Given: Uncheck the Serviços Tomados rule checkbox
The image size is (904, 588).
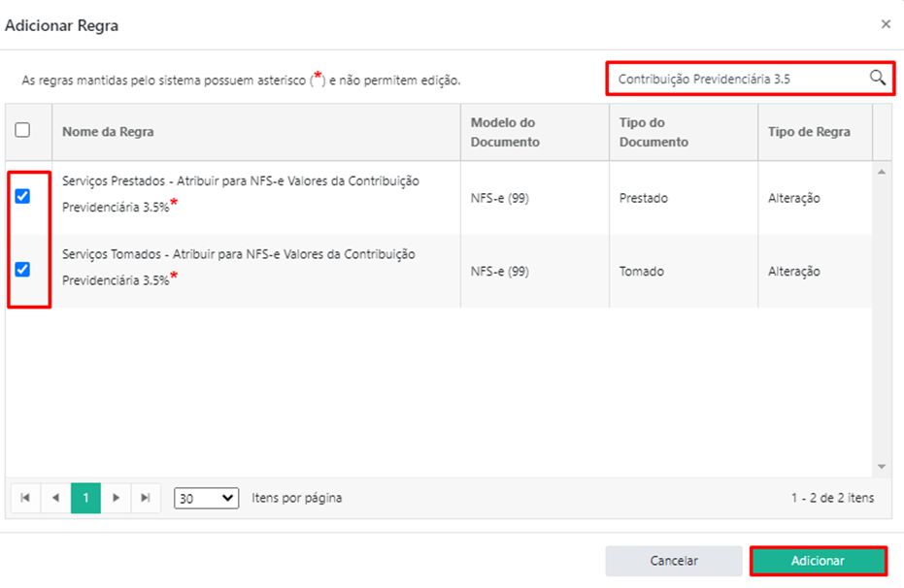Looking at the screenshot, I should (x=22, y=270).
